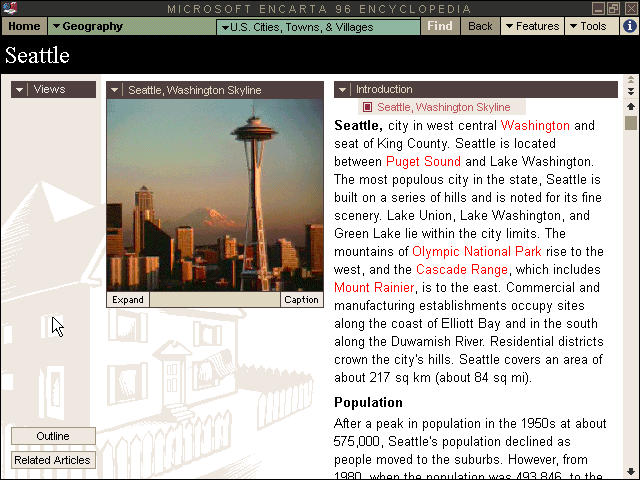Follow the Cascade Range link
The width and height of the screenshot is (640, 480).
(462, 269)
